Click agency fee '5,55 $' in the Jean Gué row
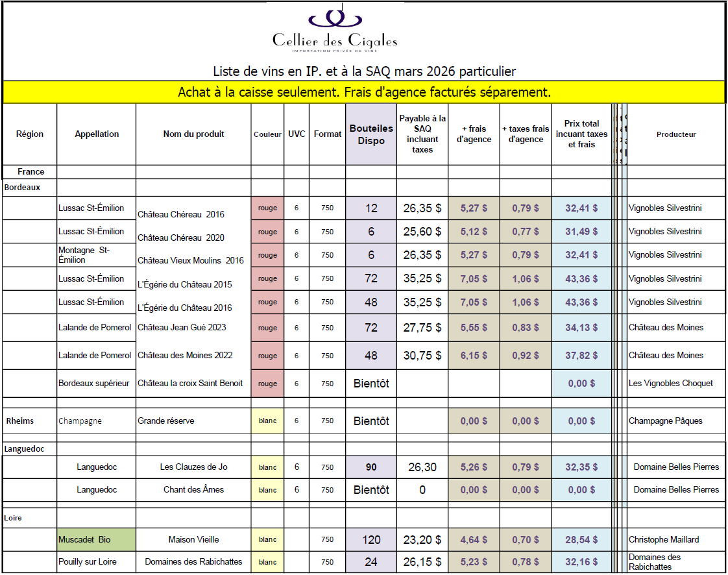 click(474, 328)
